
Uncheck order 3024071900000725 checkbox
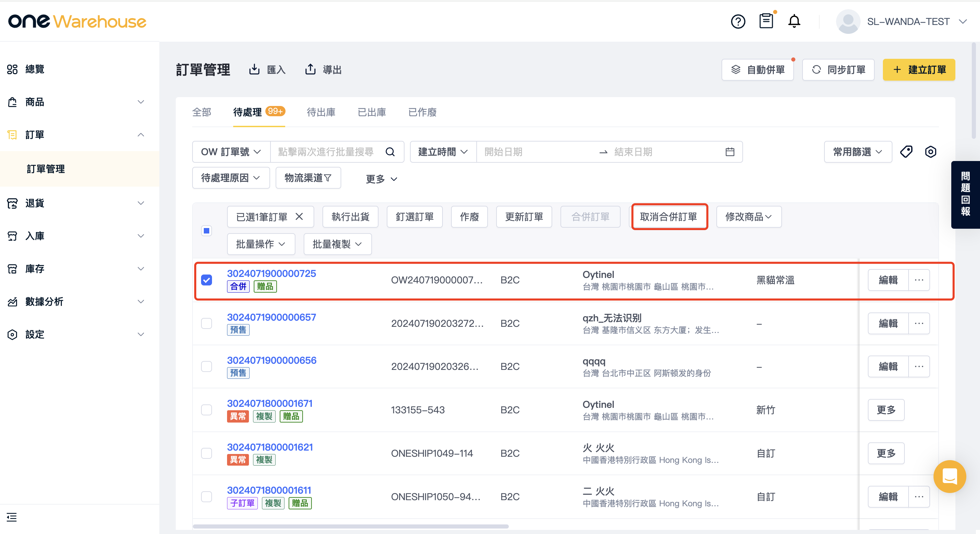[207, 280]
